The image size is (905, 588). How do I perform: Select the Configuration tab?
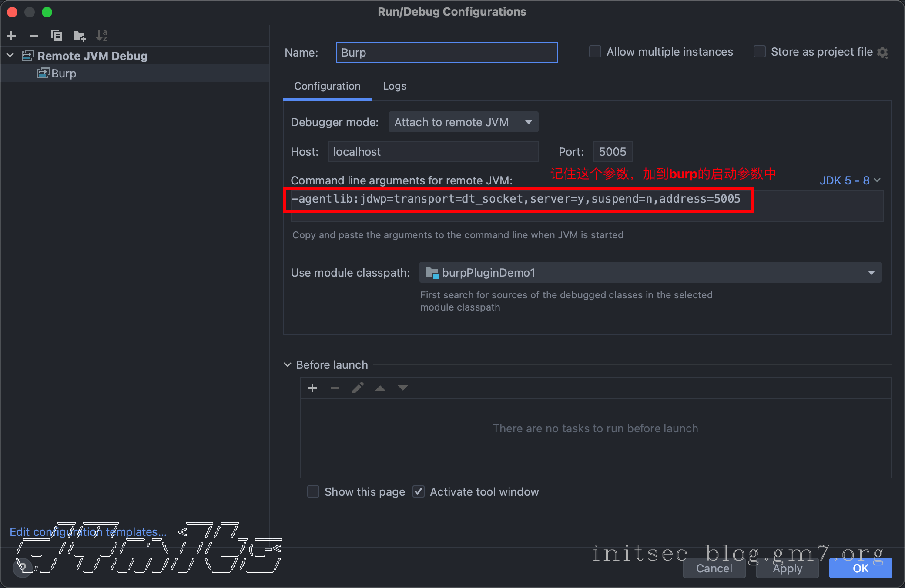(327, 86)
